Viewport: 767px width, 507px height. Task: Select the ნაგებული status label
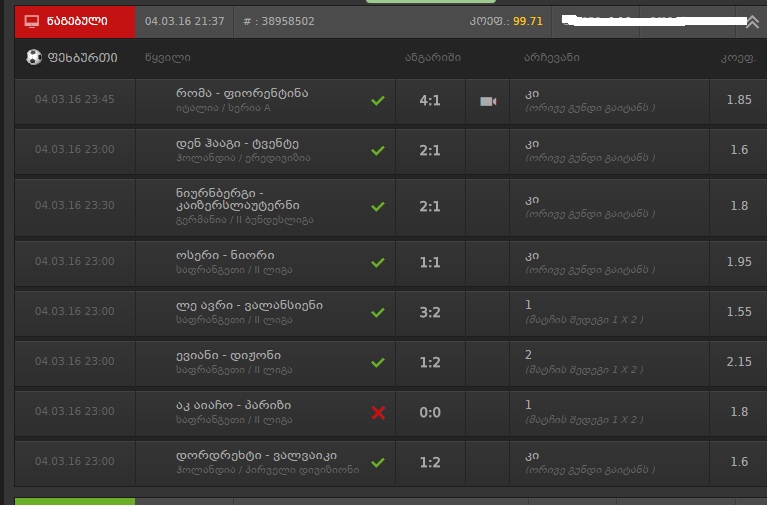(x=77, y=21)
